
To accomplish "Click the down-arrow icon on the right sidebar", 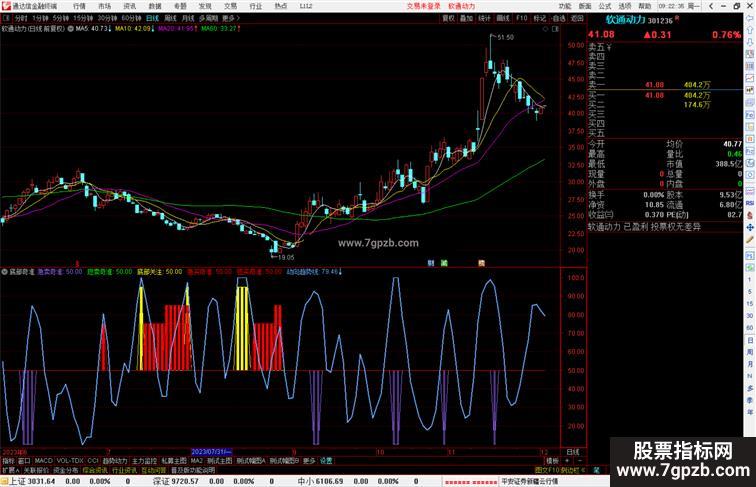I will click(x=750, y=42).
